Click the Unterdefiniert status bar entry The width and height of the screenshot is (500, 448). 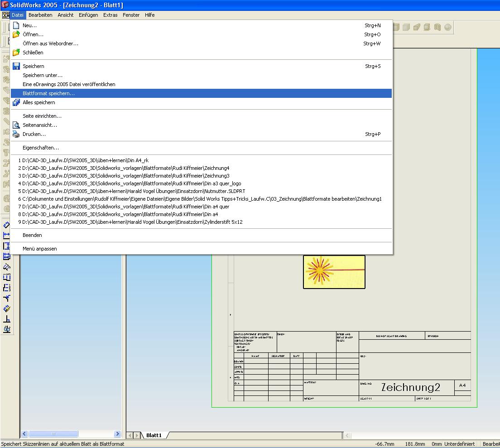click(x=460, y=444)
